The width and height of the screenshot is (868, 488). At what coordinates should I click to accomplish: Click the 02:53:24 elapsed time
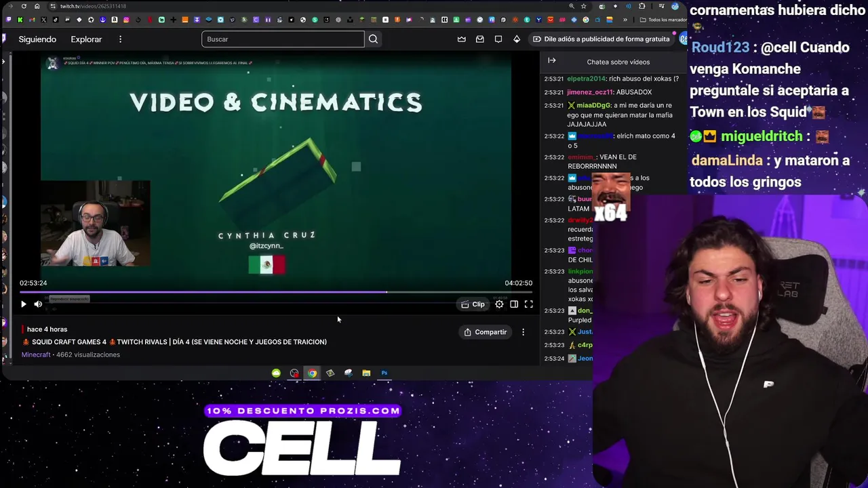click(33, 283)
